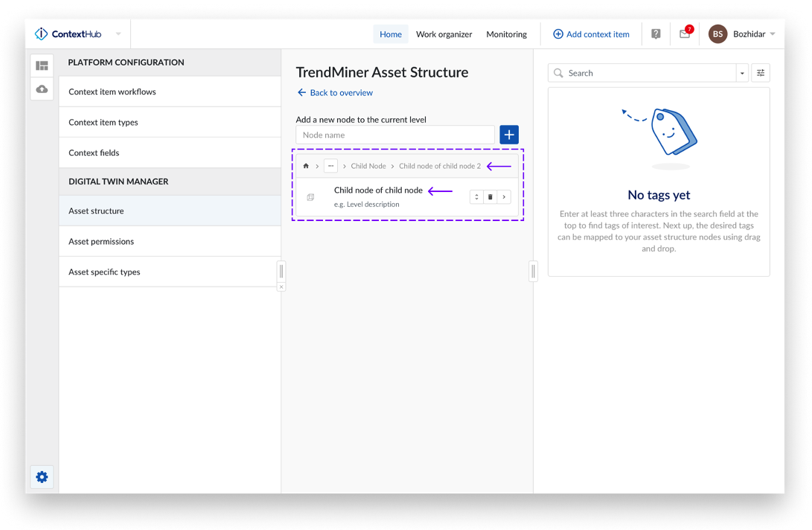Open the dashboard layout sidebar icon
The image size is (812, 530).
(x=42, y=66)
